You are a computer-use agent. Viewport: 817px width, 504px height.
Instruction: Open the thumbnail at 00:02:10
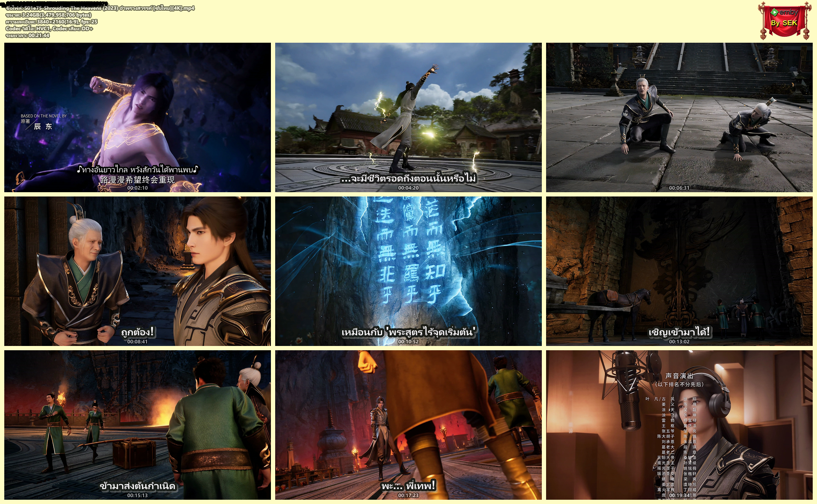138,117
